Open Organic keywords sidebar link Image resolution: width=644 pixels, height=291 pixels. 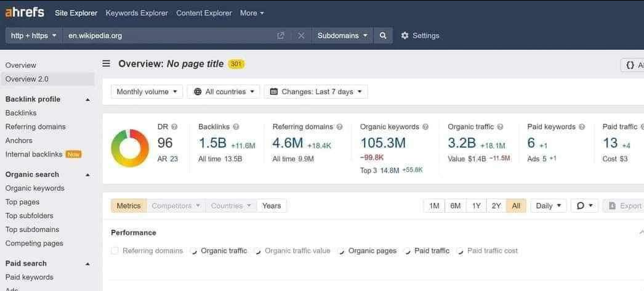point(35,188)
